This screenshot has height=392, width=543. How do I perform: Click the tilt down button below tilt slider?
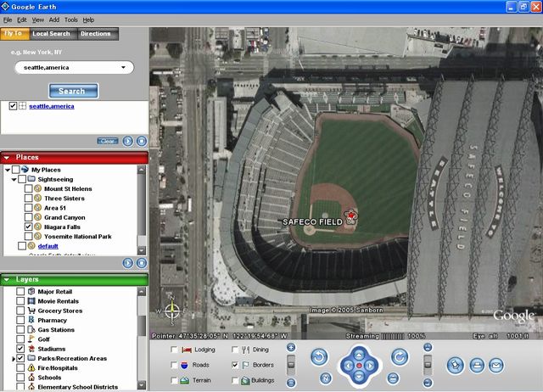pos(428,383)
